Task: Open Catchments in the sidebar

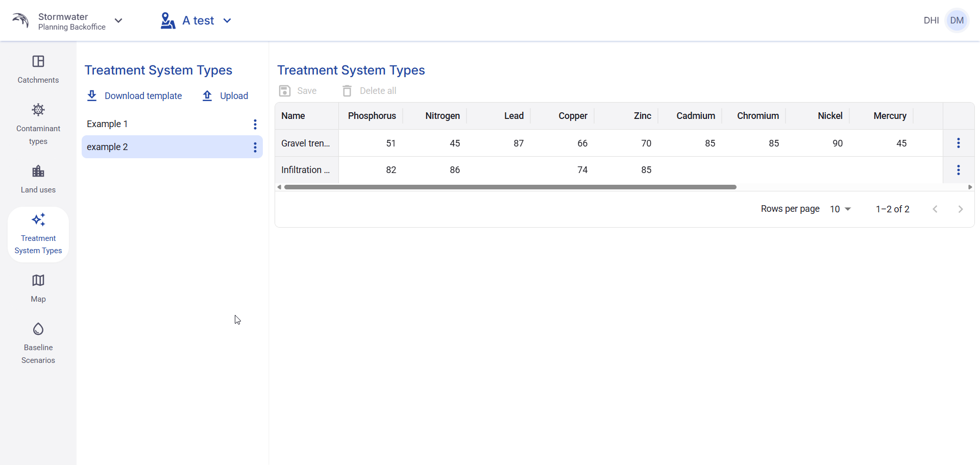Action: tap(38, 69)
